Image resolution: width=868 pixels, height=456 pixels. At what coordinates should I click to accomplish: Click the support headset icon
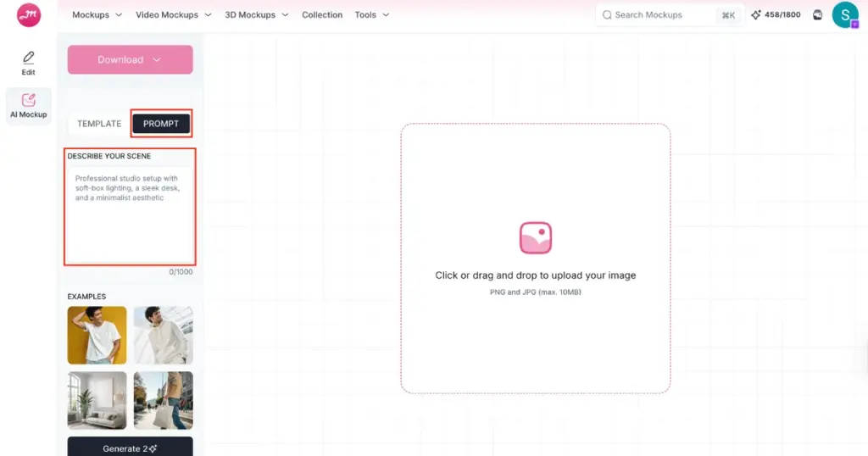click(x=818, y=15)
